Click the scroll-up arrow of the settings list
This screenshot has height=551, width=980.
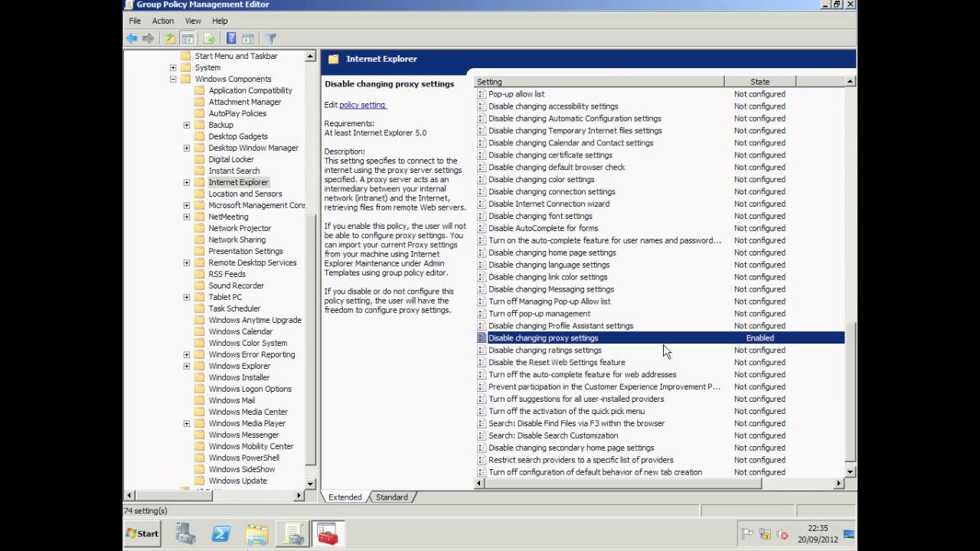pos(850,81)
